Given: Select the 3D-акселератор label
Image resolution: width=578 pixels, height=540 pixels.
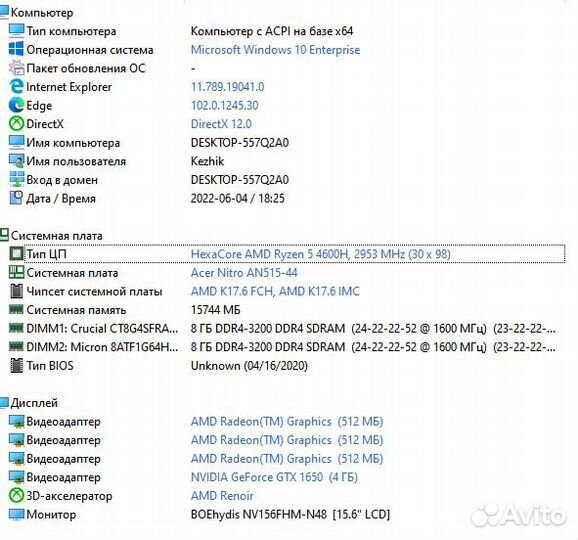Looking at the screenshot, I should tap(69, 496).
